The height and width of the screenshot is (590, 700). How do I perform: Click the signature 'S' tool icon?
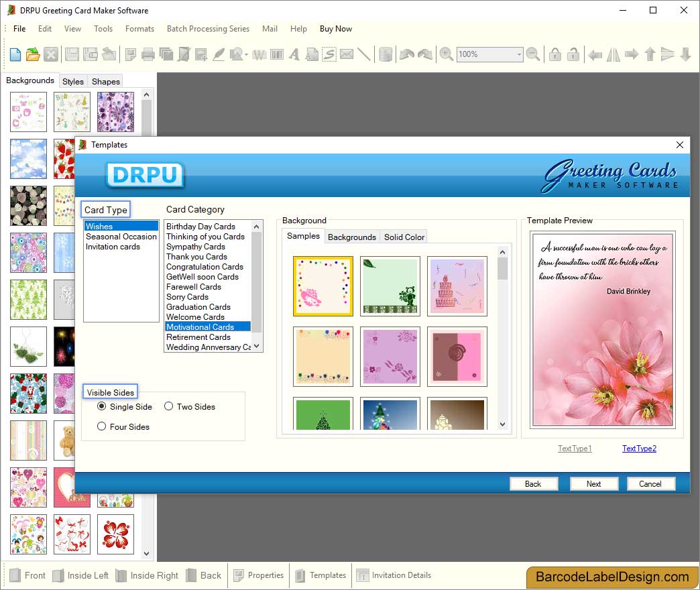pyautogui.click(x=329, y=54)
